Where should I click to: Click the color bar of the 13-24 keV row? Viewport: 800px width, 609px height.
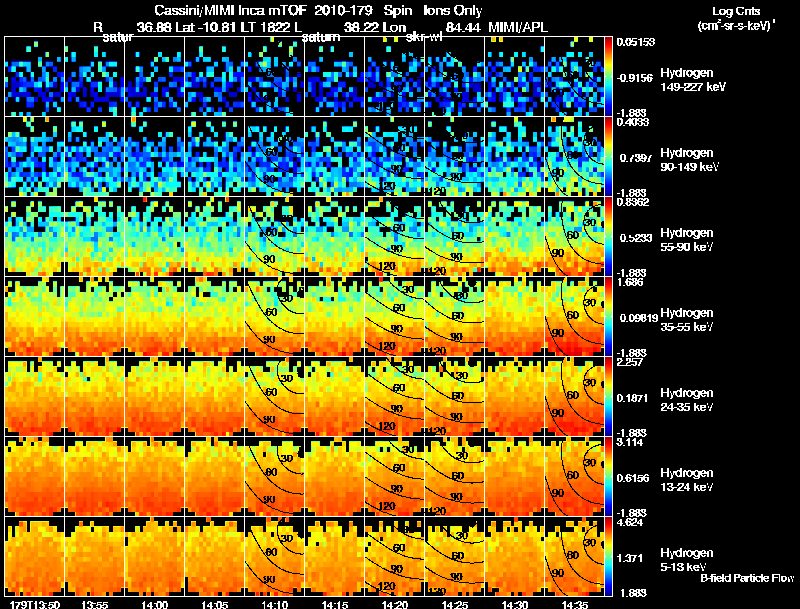pyautogui.click(x=608, y=477)
